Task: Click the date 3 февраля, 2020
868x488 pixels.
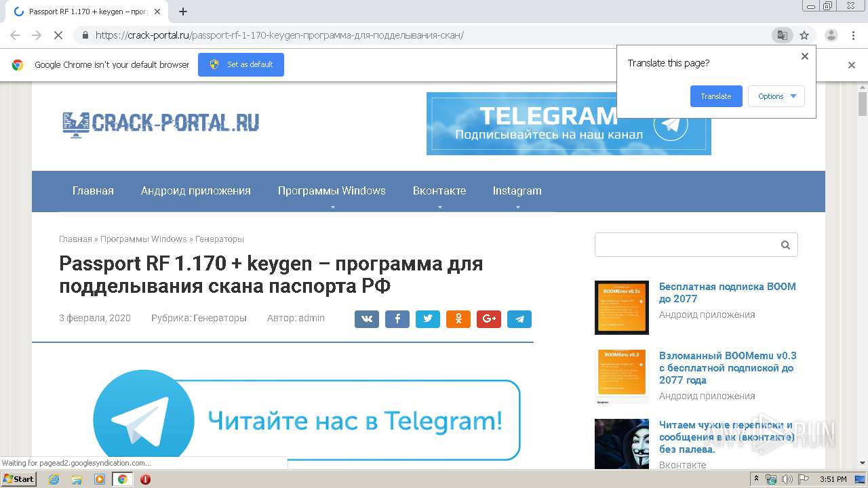Action: tap(95, 318)
